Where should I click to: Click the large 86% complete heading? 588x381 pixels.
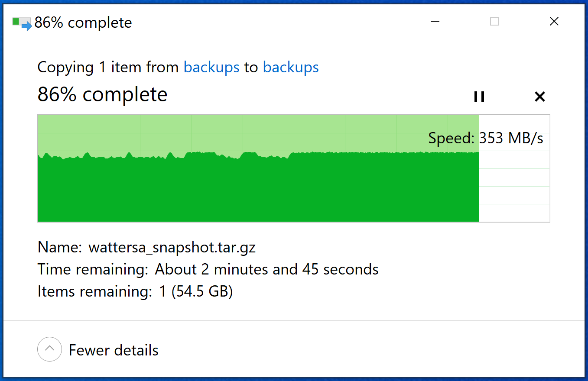click(x=102, y=94)
